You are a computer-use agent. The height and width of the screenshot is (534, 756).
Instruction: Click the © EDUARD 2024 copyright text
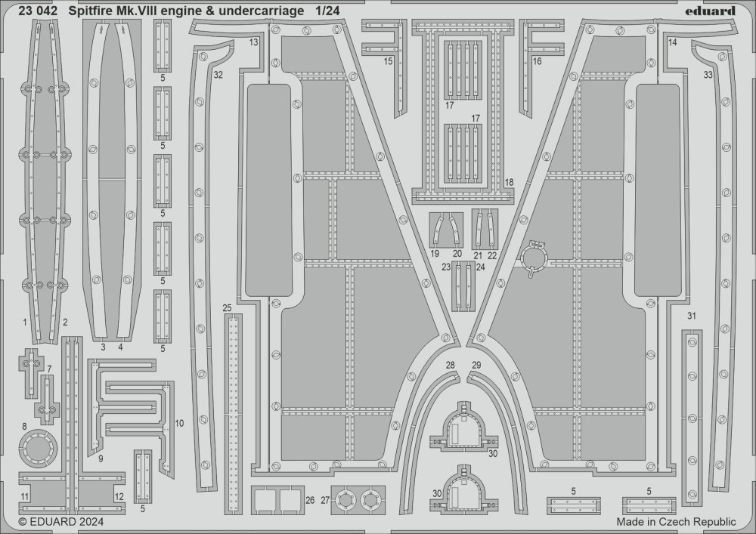tap(60, 522)
